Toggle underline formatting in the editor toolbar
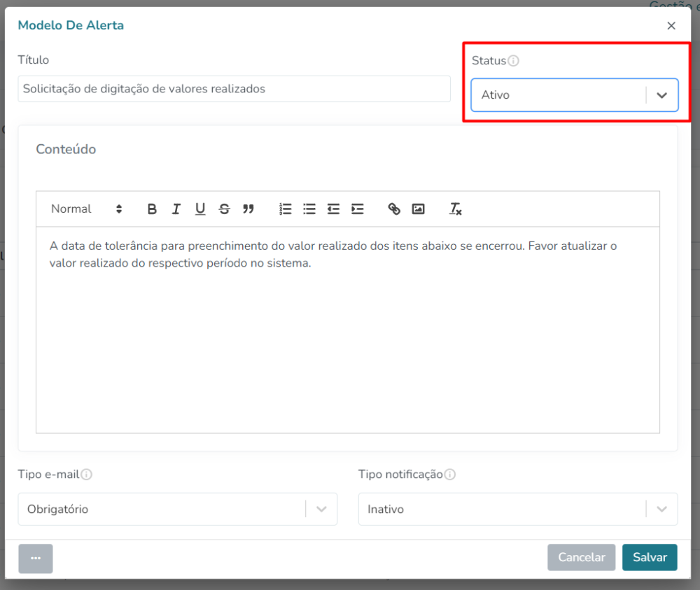 [200, 209]
